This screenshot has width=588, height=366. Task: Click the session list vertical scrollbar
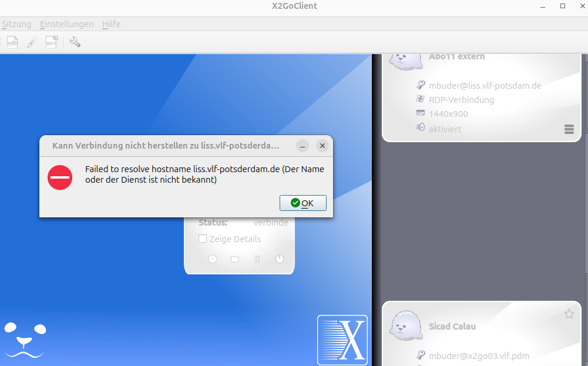586,176
